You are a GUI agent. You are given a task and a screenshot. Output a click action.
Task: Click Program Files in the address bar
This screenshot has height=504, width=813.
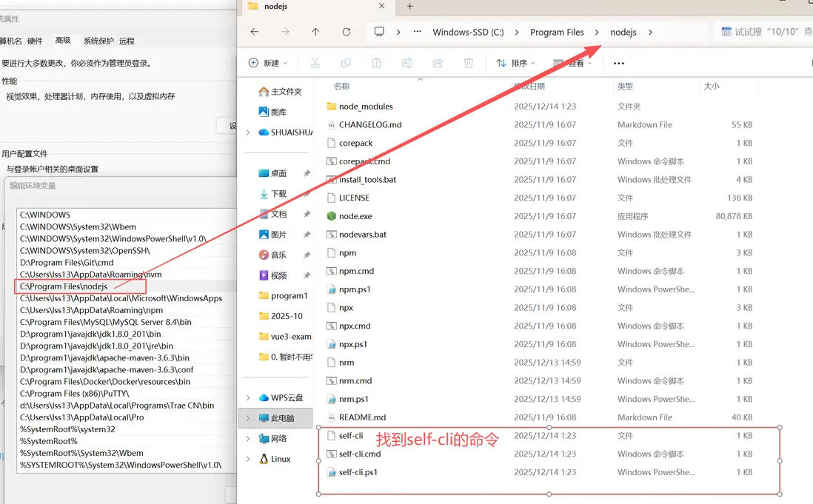pos(557,32)
